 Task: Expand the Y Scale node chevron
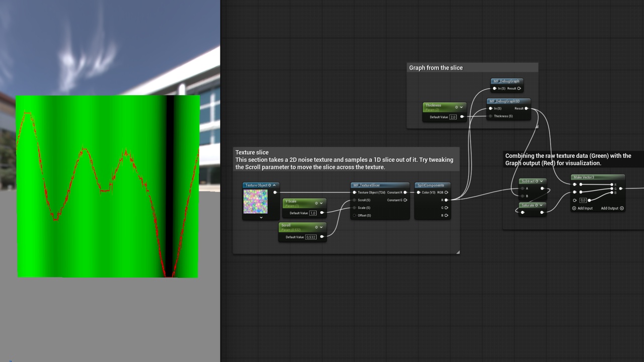321,203
